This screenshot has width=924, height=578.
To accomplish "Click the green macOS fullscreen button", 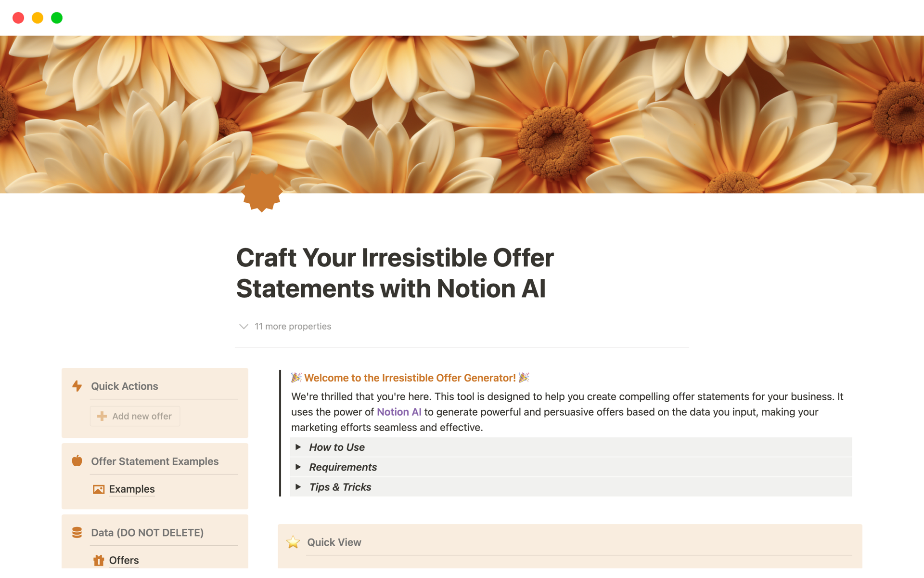I will pos(57,18).
